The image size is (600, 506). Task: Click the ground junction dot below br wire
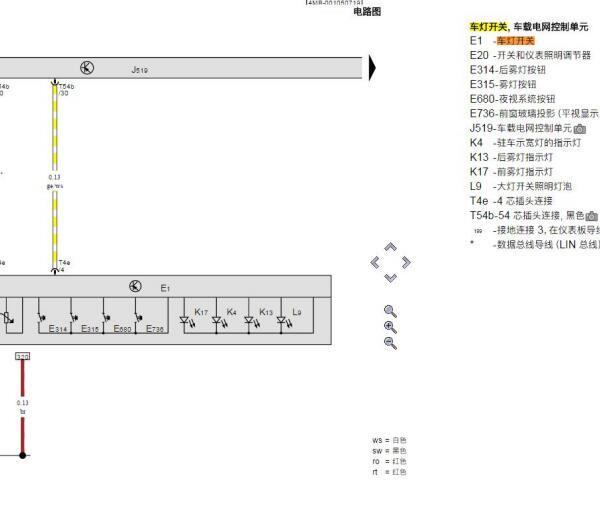pyautogui.click(x=23, y=455)
